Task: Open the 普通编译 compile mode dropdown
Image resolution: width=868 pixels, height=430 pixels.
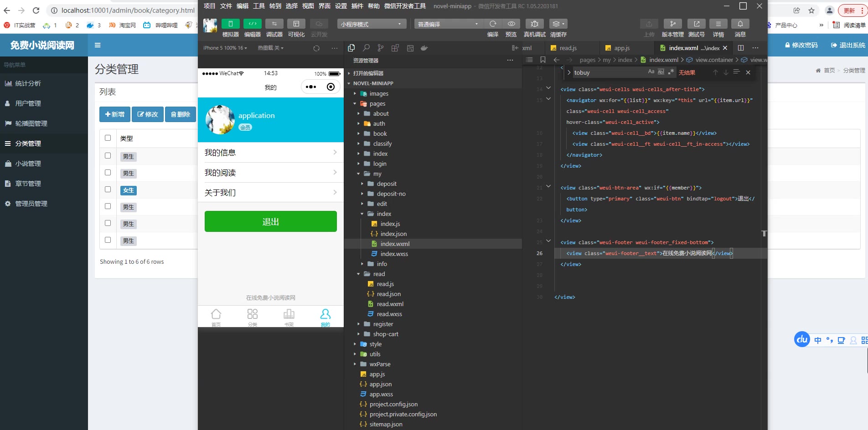Action: click(448, 24)
